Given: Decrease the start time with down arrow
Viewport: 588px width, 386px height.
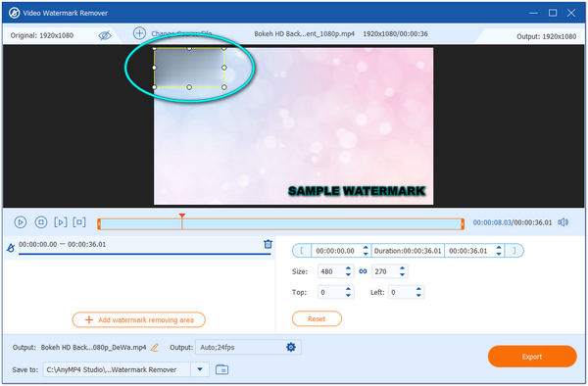Looking at the screenshot, I should [x=366, y=254].
